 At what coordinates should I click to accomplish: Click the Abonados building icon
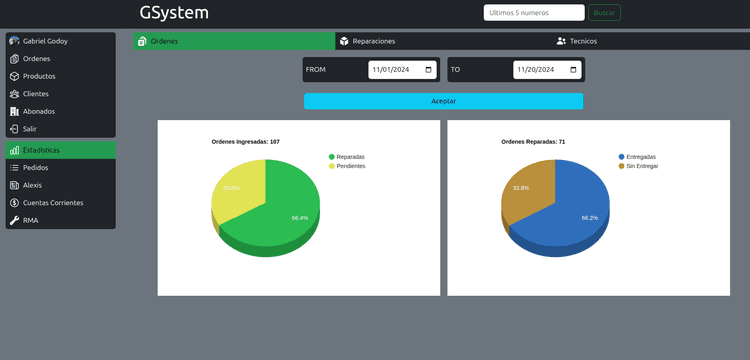pyautogui.click(x=14, y=111)
